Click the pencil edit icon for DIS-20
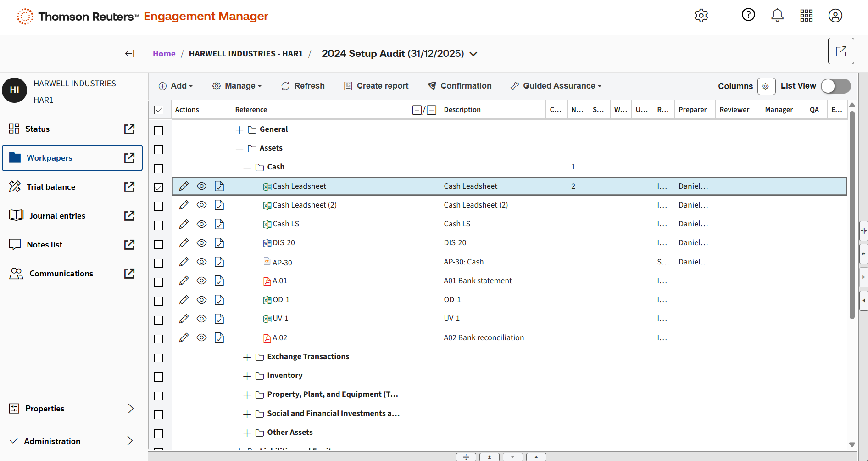This screenshot has width=868, height=461. click(184, 243)
